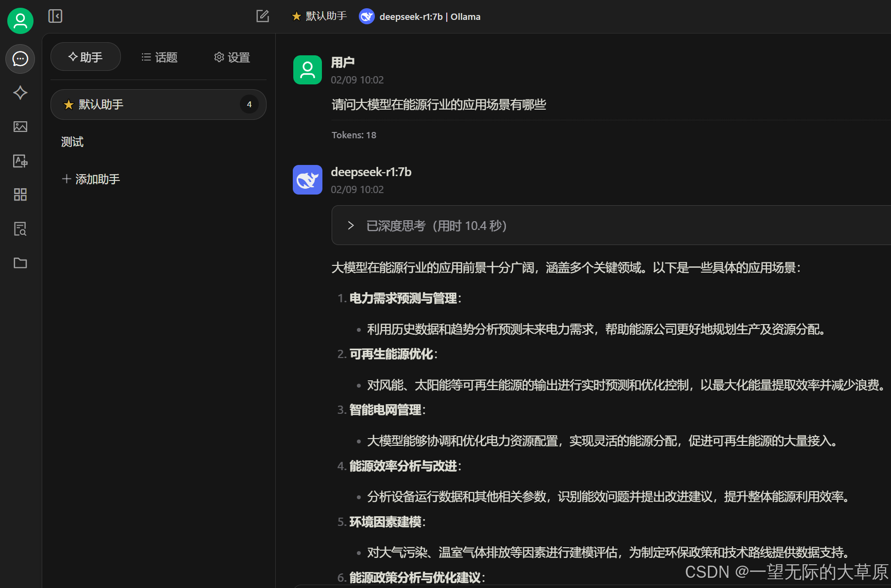Click the heading 环境因素建模
Screen dimensions: 891x588
(386, 522)
